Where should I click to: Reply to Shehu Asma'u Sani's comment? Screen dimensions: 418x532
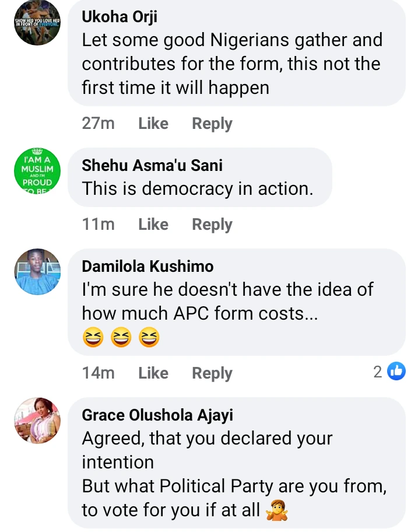[212, 225]
